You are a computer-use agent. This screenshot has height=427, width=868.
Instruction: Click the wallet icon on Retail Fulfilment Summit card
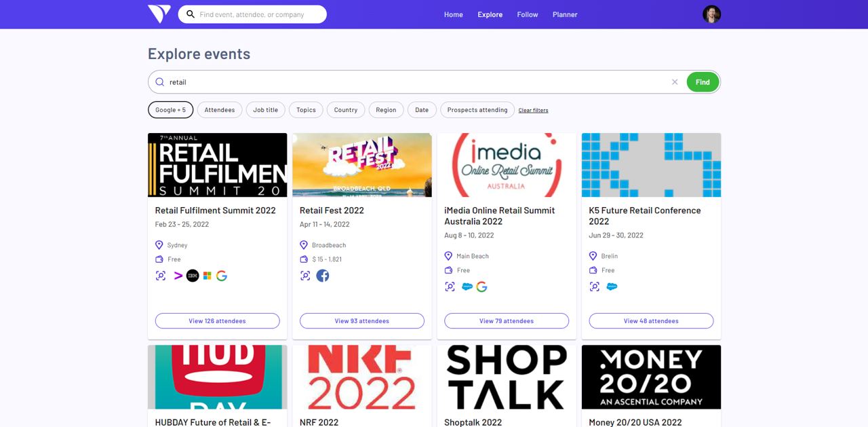pyautogui.click(x=159, y=259)
